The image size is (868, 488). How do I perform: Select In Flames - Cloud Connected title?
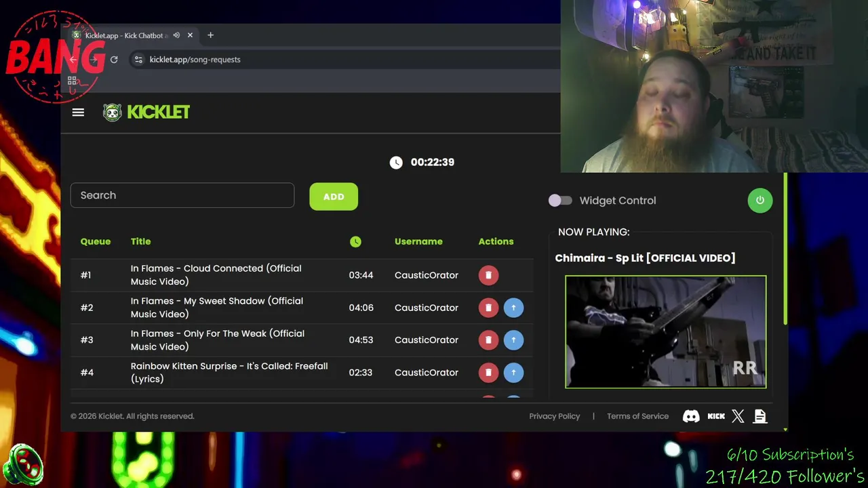click(x=216, y=275)
